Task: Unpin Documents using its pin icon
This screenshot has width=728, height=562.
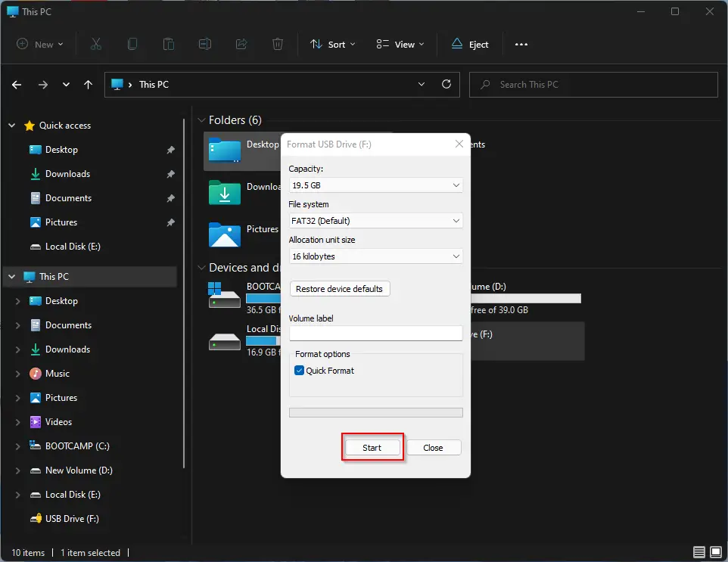Action: [171, 197]
